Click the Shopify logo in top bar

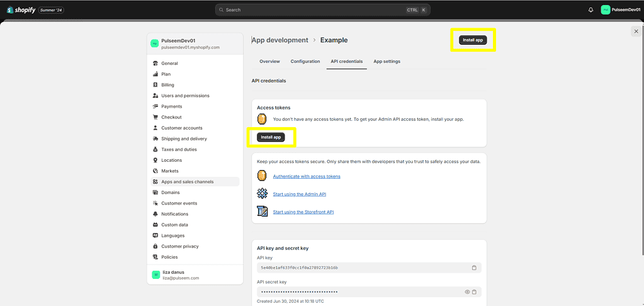(x=21, y=10)
